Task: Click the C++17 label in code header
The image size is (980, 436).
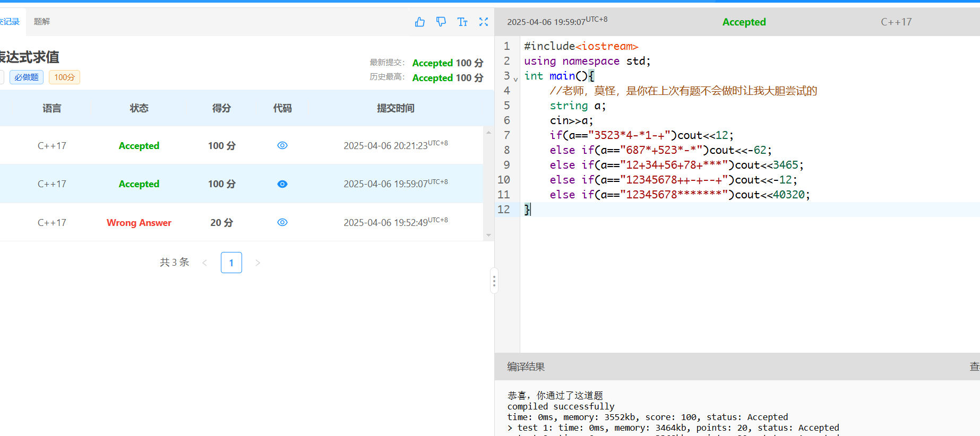Action: [896, 22]
